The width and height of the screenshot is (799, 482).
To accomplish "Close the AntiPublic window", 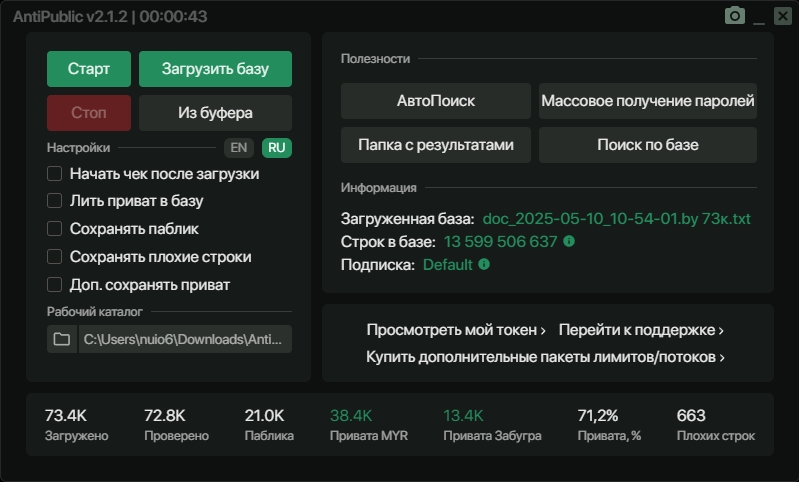I will 783,16.
